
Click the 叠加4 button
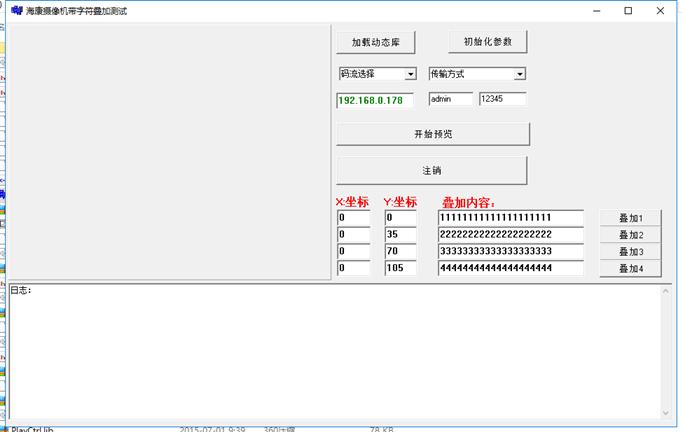(x=630, y=268)
